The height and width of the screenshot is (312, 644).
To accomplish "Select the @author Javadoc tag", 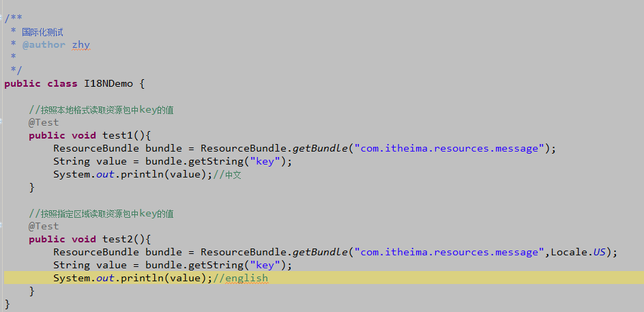I will pyautogui.click(x=44, y=45).
